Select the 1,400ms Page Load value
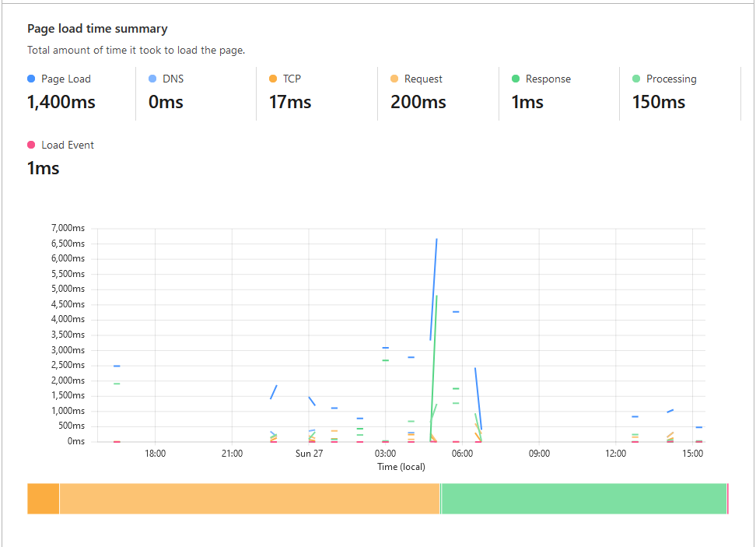 point(61,102)
